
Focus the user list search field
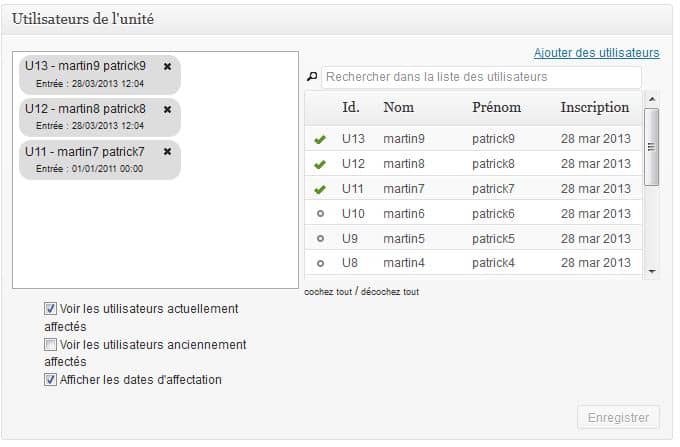point(480,76)
